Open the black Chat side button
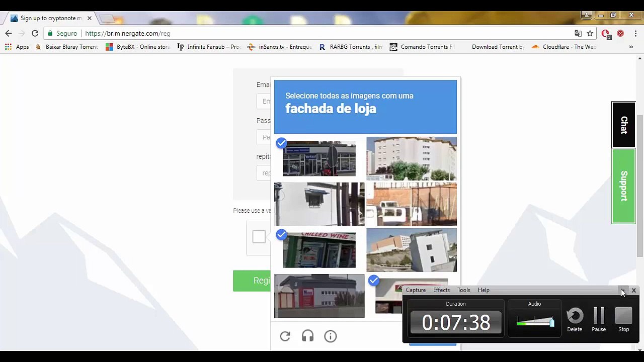 pyautogui.click(x=623, y=125)
